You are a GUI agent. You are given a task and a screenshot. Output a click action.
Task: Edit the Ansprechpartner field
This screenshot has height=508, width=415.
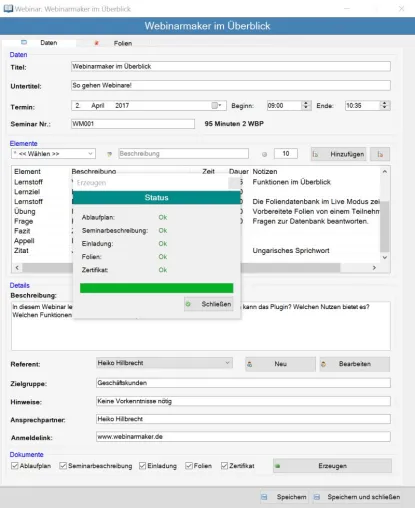243,419
